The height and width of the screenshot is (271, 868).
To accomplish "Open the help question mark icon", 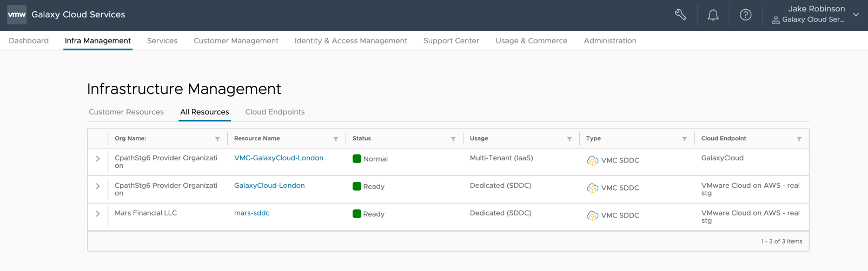I will (x=745, y=15).
